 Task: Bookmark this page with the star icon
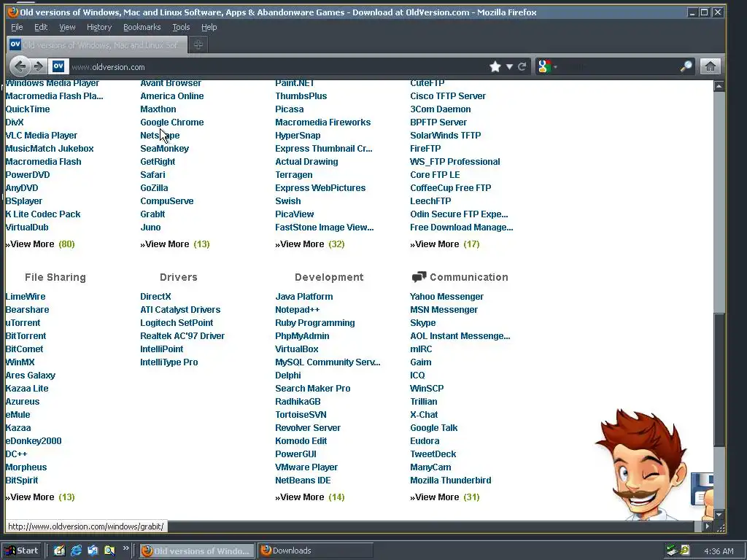tap(495, 66)
